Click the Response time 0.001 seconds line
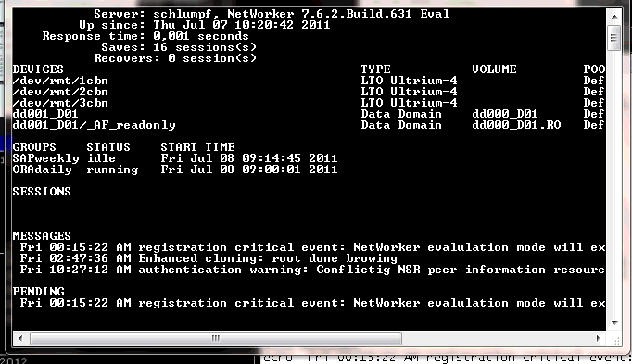The height and width of the screenshot is (364, 632). [145, 36]
